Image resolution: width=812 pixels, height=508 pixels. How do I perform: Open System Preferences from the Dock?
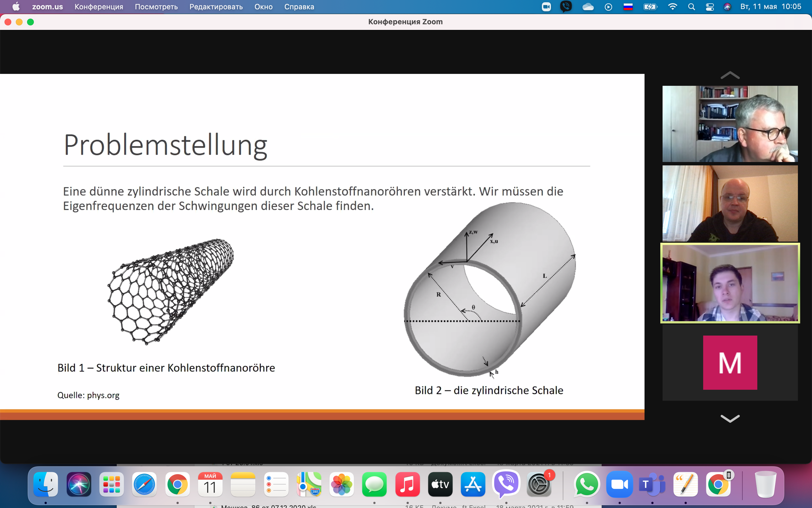(x=539, y=484)
